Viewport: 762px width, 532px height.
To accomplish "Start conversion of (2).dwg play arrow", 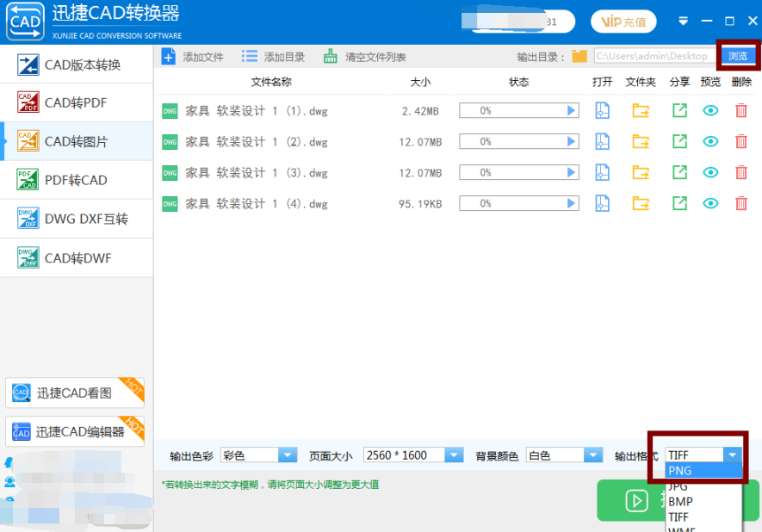I will [x=572, y=142].
